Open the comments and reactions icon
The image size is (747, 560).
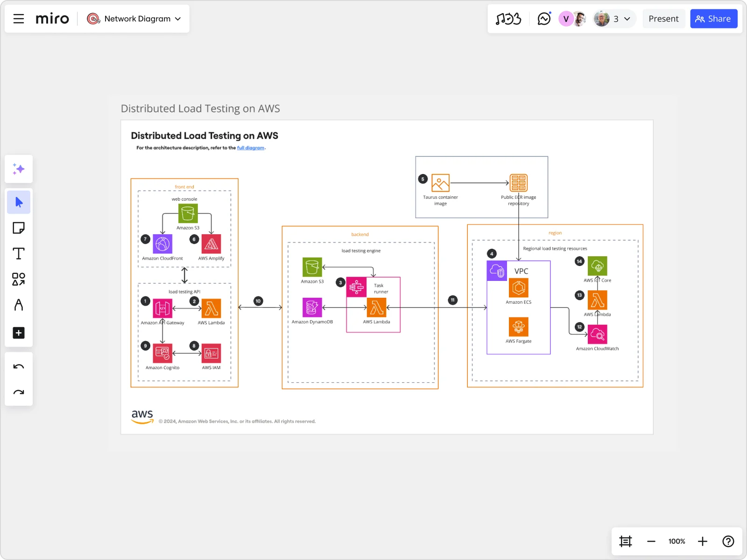pyautogui.click(x=544, y=19)
